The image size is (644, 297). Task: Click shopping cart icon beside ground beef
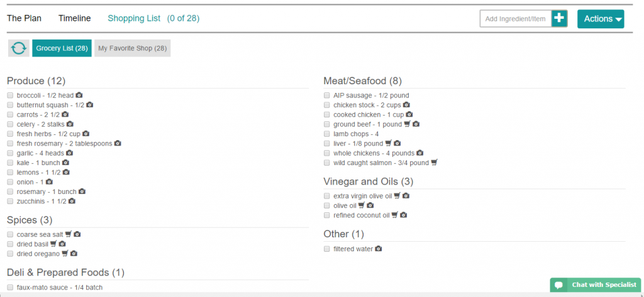[x=408, y=124]
